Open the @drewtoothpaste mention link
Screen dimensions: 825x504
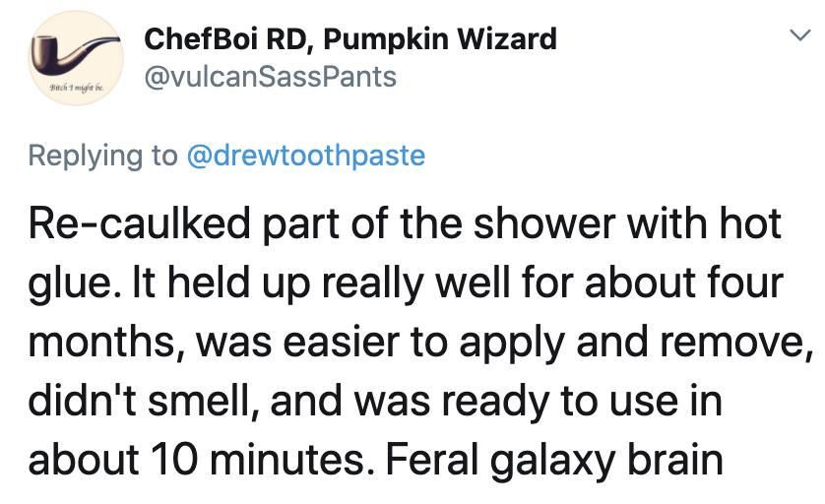tap(306, 156)
